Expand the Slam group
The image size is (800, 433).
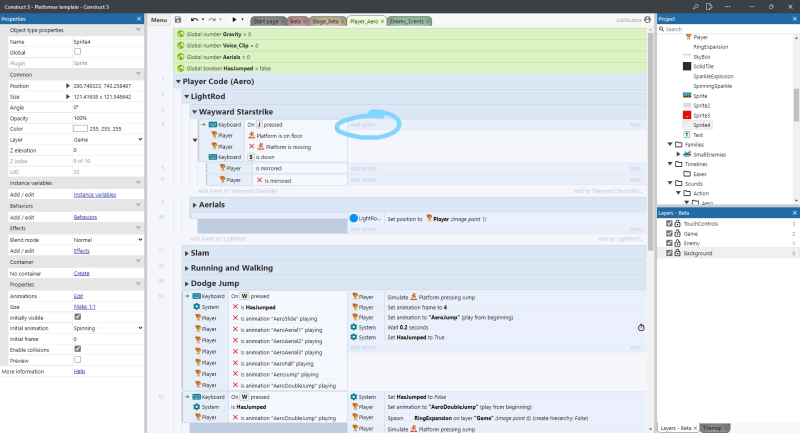tap(187, 253)
